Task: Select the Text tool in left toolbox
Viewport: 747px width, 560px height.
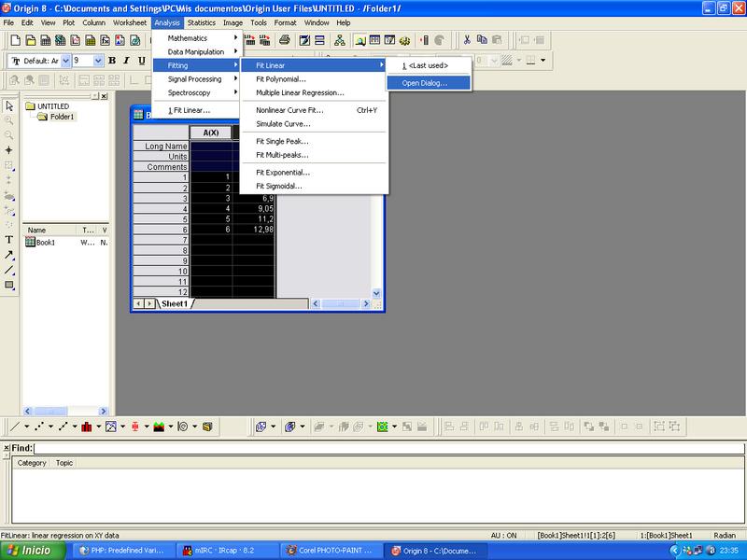Action: (9, 240)
